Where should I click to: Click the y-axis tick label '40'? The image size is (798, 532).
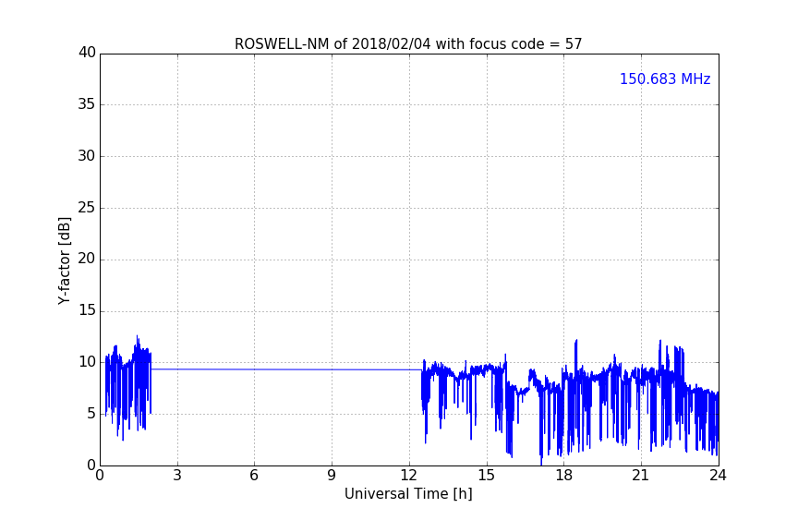(87, 53)
